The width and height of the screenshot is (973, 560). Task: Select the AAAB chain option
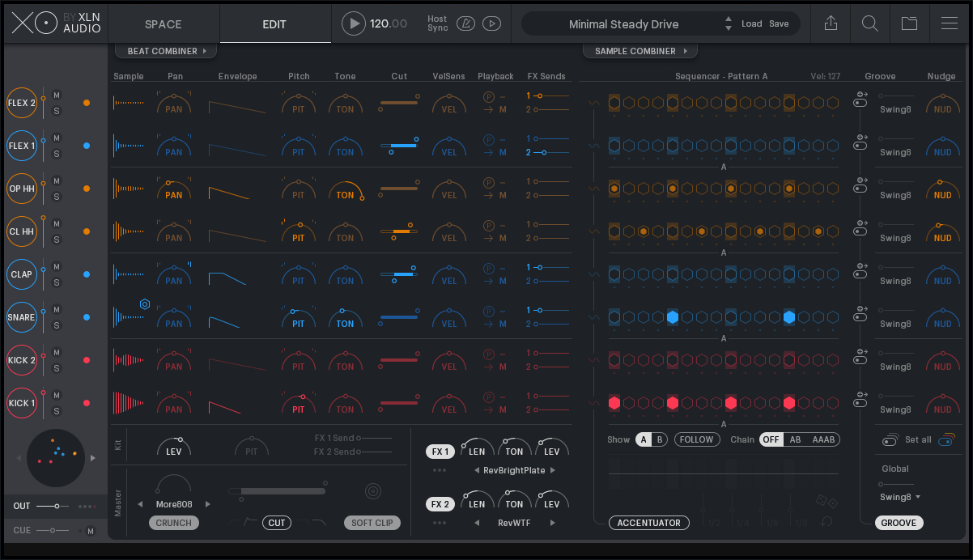(825, 439)
